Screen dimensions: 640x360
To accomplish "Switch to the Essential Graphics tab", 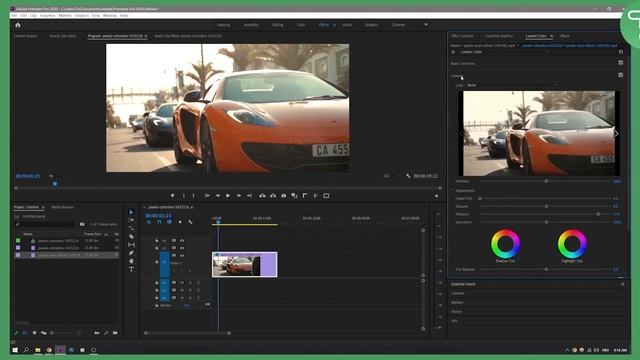I will click(x=499, y=36).
